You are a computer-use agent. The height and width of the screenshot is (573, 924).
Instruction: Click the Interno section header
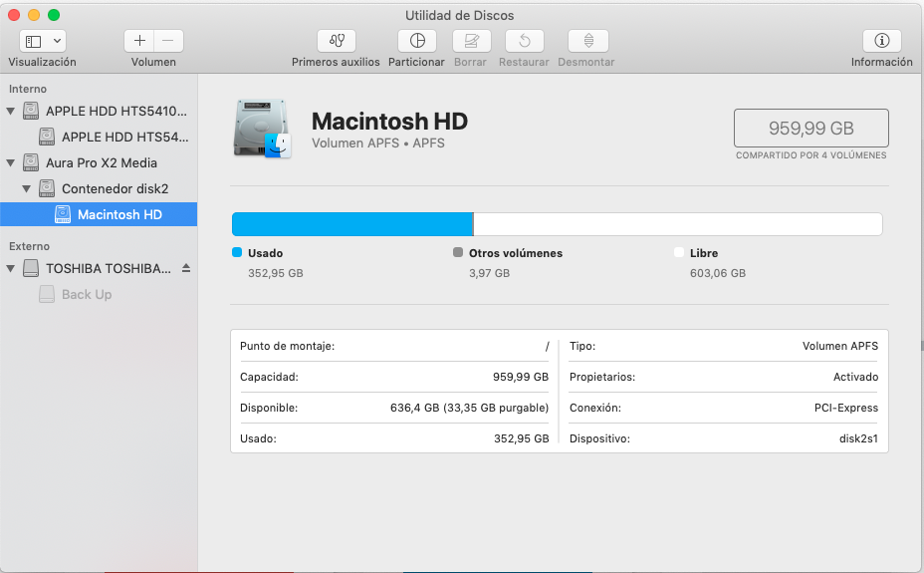click(28, 89)
